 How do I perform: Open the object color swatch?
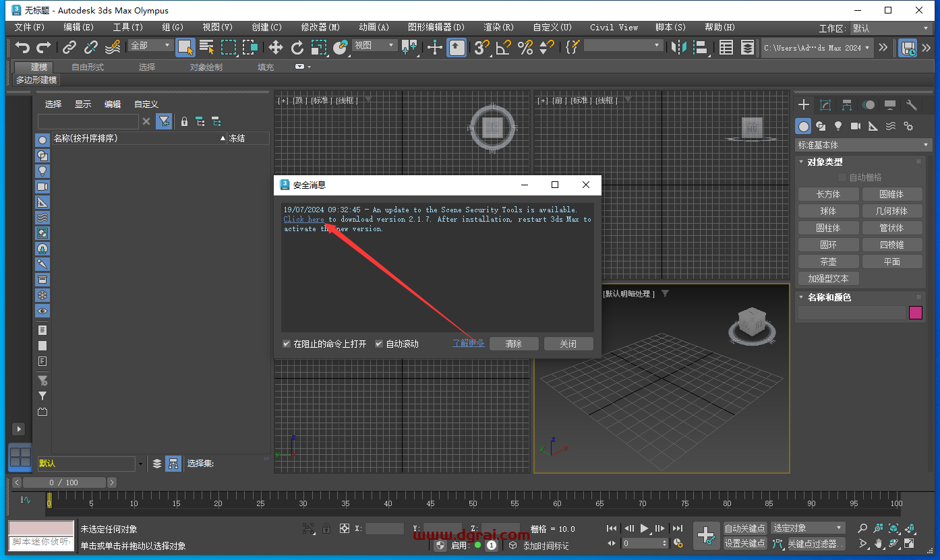point(916,313)
